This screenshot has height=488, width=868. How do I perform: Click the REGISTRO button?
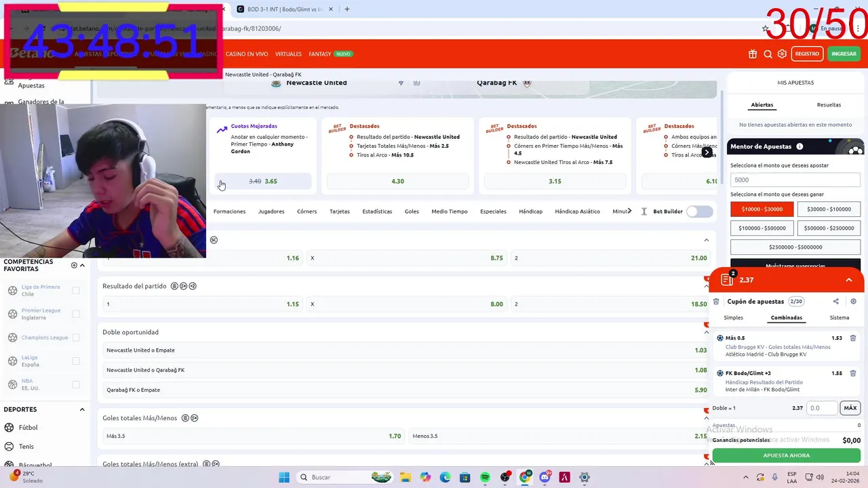click(x=807, y=54)
